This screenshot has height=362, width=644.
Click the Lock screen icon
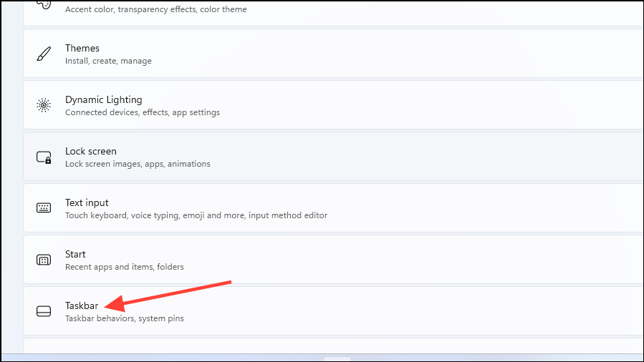[44, 157]
